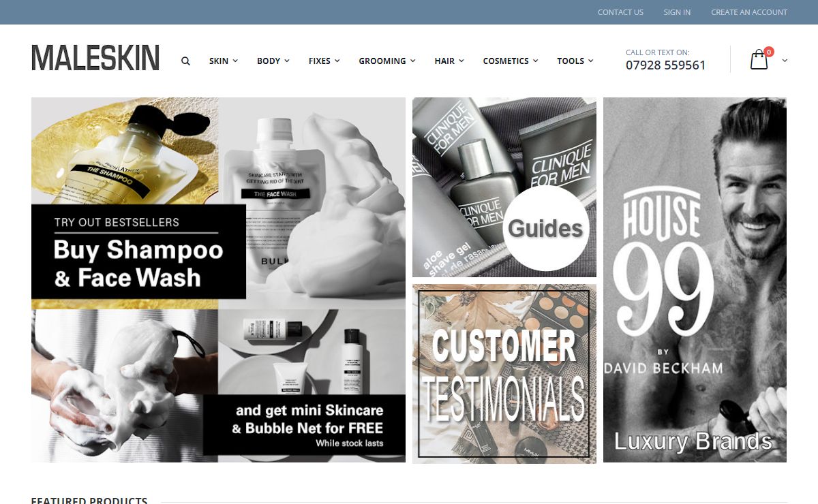Click the phone number 07928 559561
Image resolution: width=818 pixels, height=504 pixels.
(665, 65)
